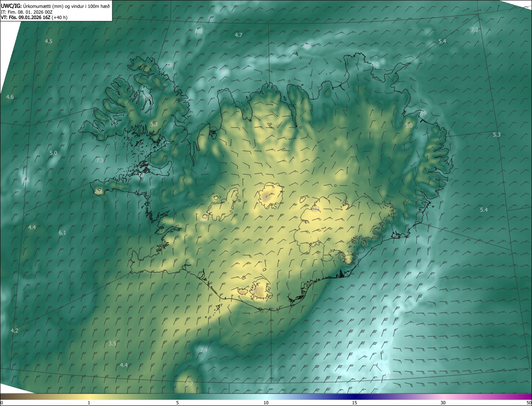Click the colour scale at tick 15
This screenshot has width=532, height=406.
click(355, 403)
